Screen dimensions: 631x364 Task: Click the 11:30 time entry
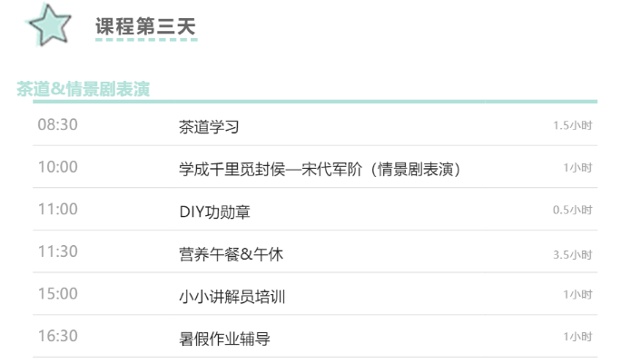[x=57, y=252]
